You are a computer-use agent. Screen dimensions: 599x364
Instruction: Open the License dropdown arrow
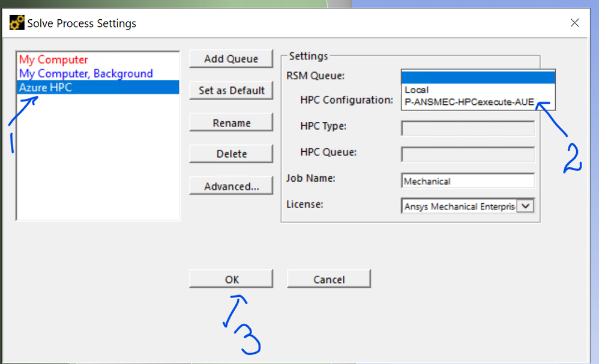point(526,206)
